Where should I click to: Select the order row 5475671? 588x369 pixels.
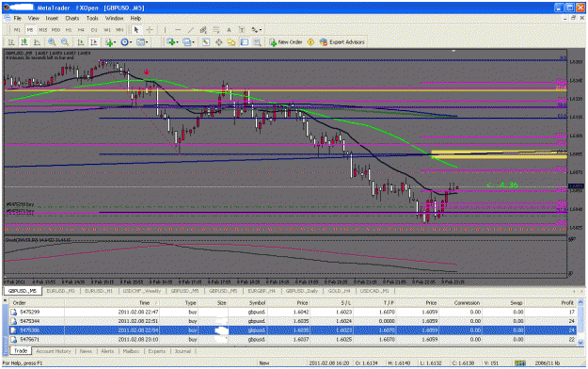coord(293,339)
